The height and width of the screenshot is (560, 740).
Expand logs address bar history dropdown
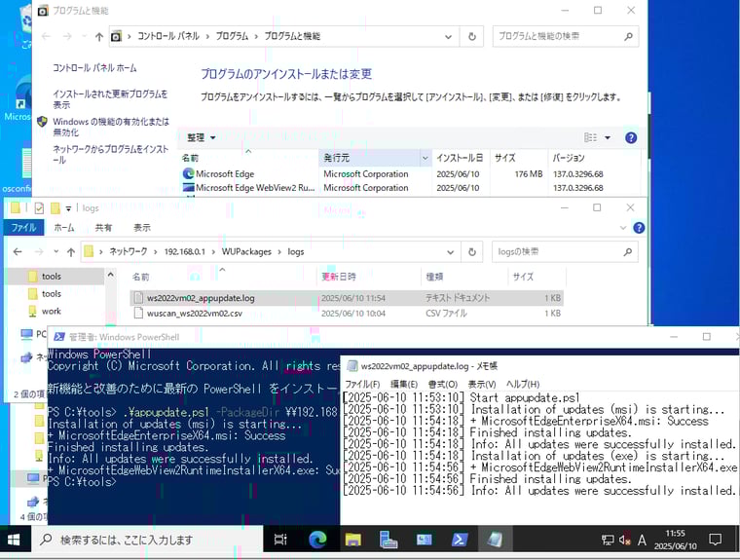click(x=450, y=251)
